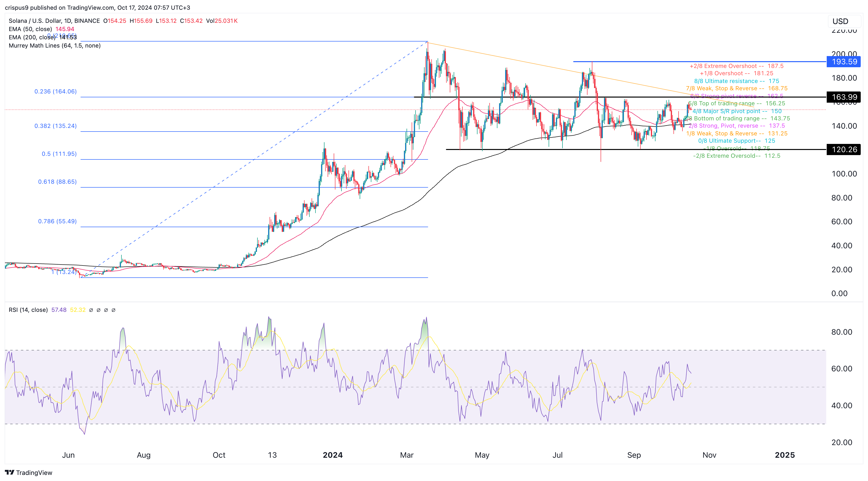
Task: Click the Murrey Math Lines indicator legend
Action: click(x=55, y=45)
